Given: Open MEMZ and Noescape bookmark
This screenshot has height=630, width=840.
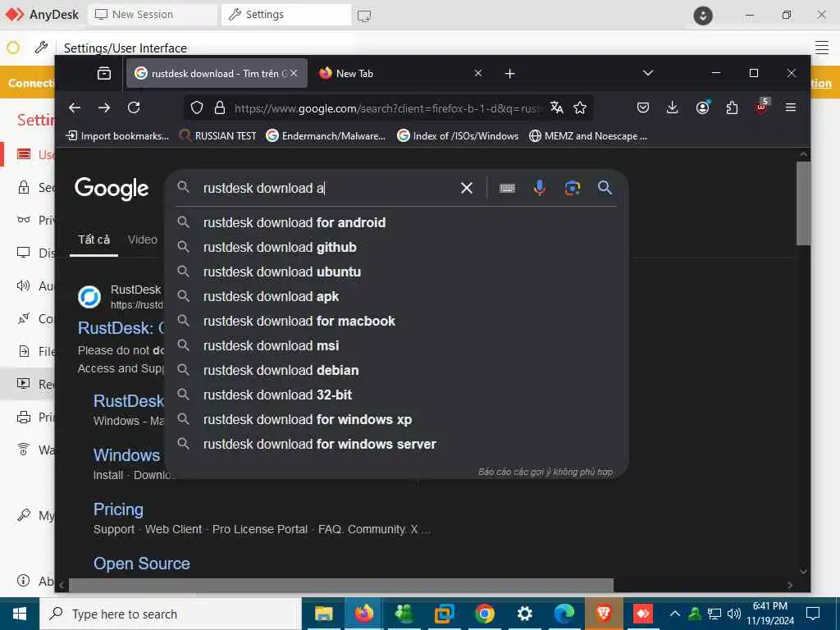Looking at the screenshot, I should point(588,136).
